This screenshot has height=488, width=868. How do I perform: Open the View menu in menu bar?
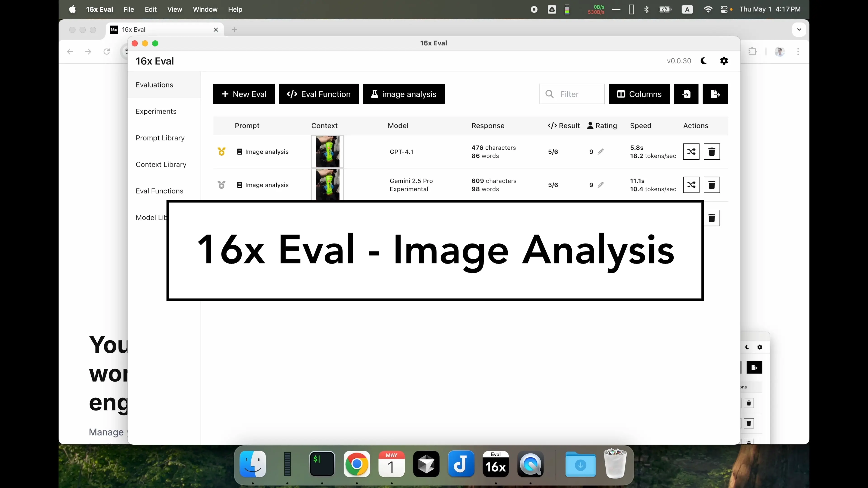click(175, 9)
